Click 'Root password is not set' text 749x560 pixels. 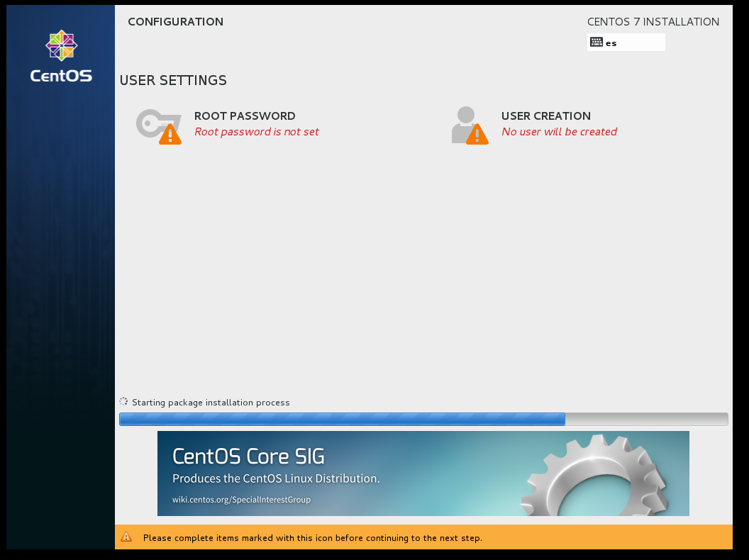(257, 132)
